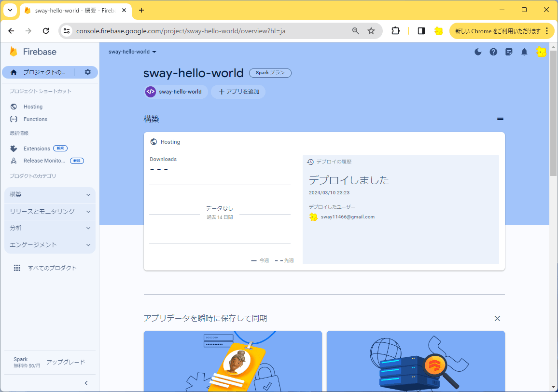This screenshot has width=558, height=392.
Task: Select the sway-hello-world 概要 tab
Action: click(76, 10)
